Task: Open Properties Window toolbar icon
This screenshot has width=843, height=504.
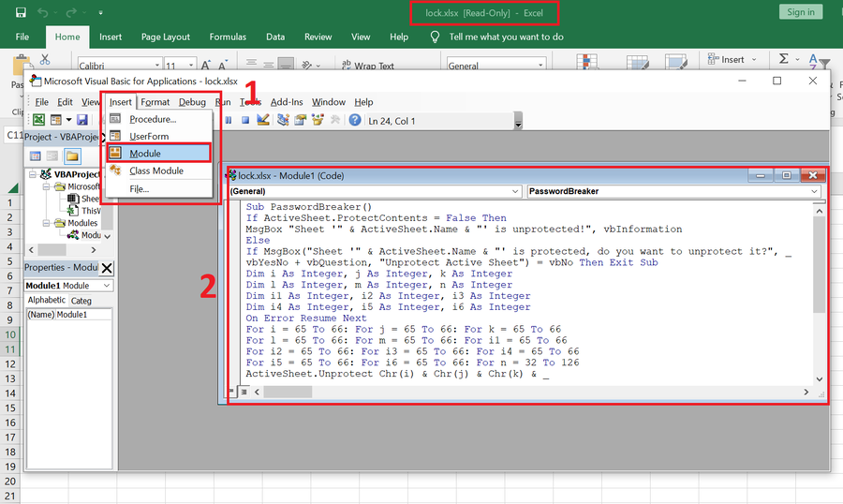Action: 300,120
